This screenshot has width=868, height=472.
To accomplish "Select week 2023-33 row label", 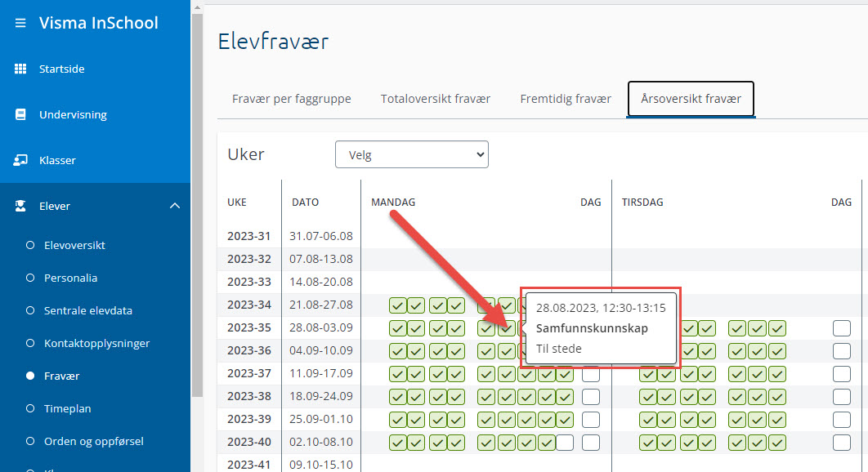I will tap(249, 283).
